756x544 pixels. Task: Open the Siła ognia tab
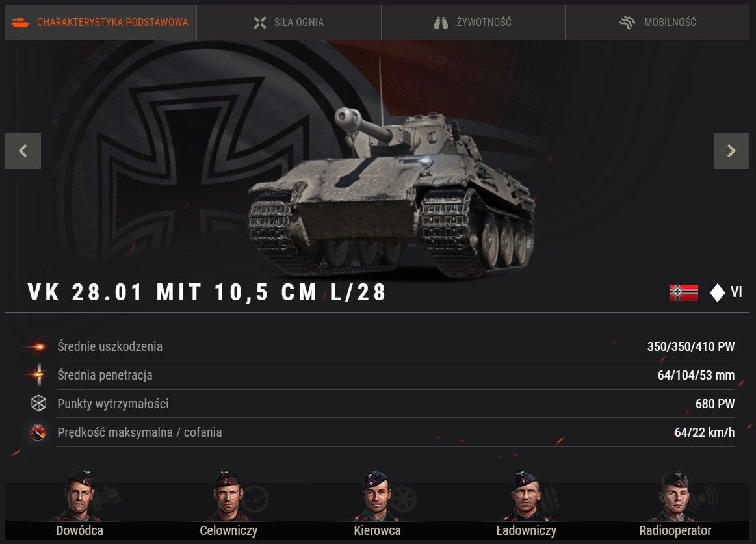coord(289,22)
